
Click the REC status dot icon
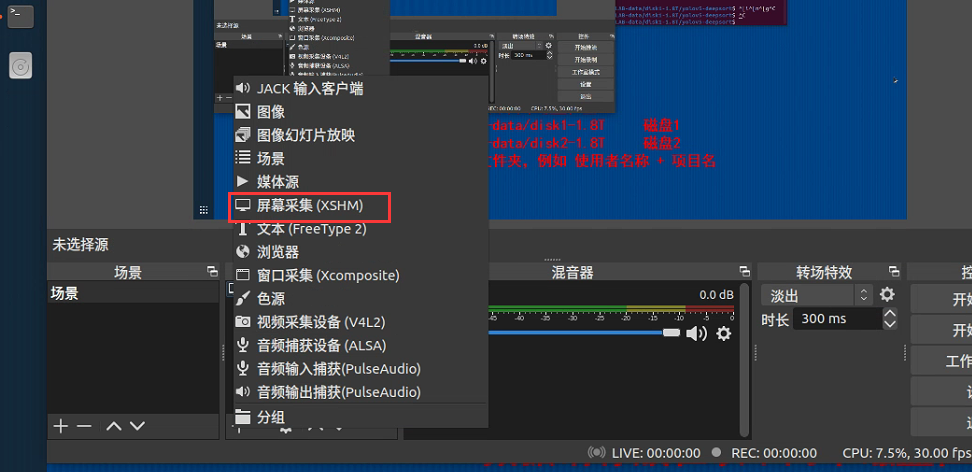[x=716, y=453]
